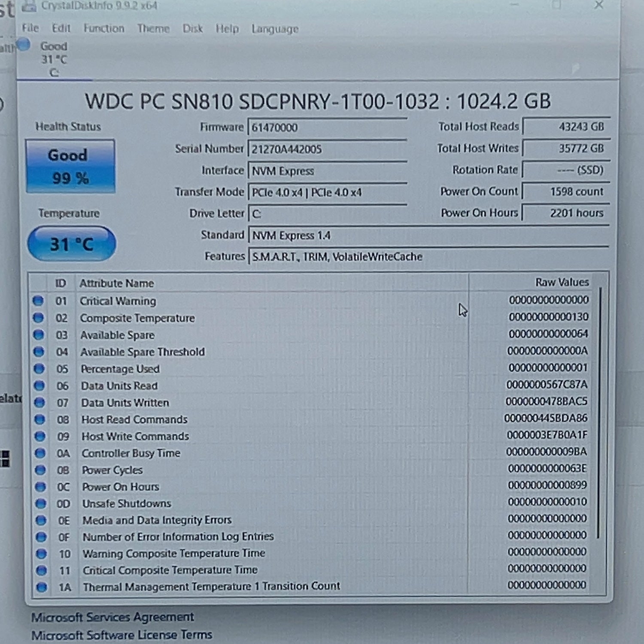Click the status dot for Data Units Written
Screen dimensions: 644x644
(x=39, y=402)
